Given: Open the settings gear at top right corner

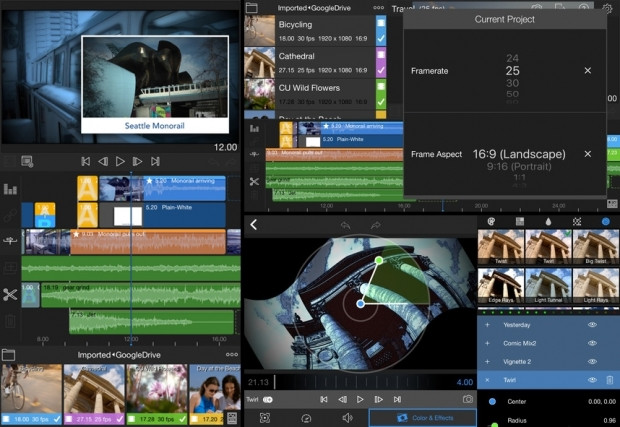Looking at the screenshot, I should [607, 8].
